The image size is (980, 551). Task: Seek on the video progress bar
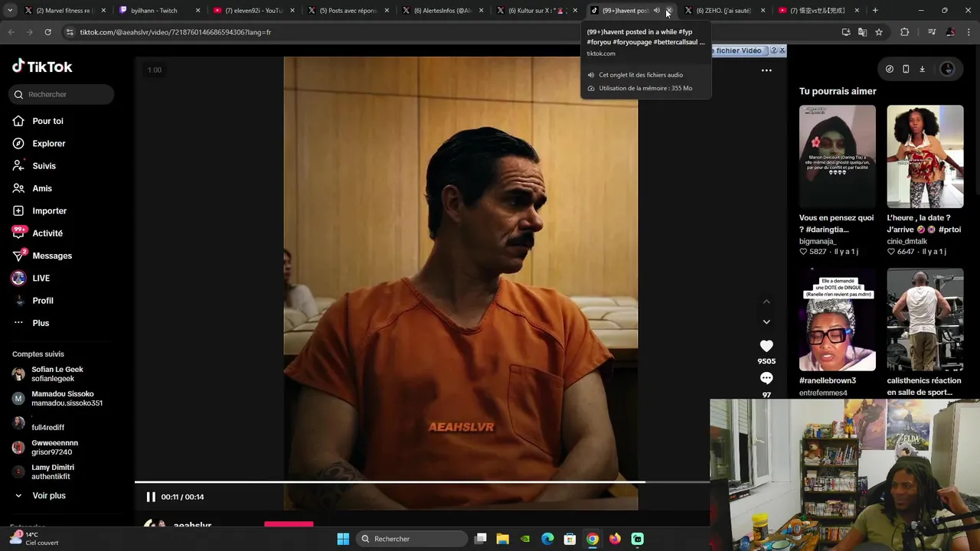click(422, 482)
